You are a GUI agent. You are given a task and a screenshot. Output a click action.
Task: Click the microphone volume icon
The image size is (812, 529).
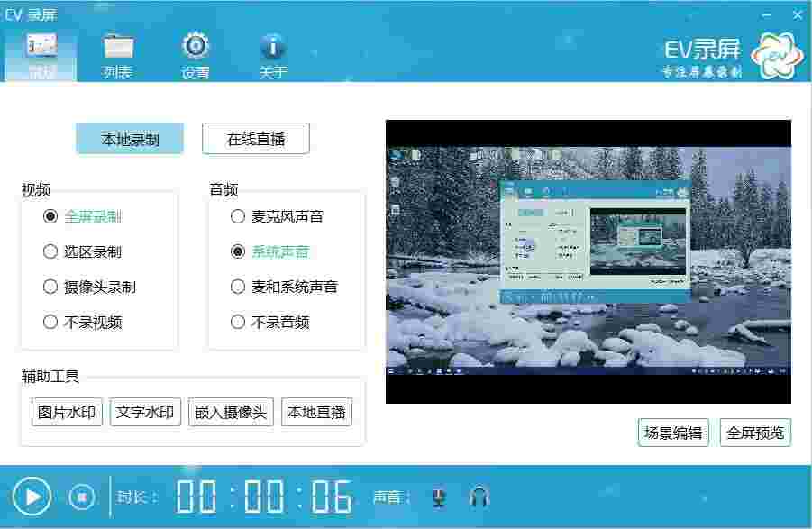(x=439, y=495)
